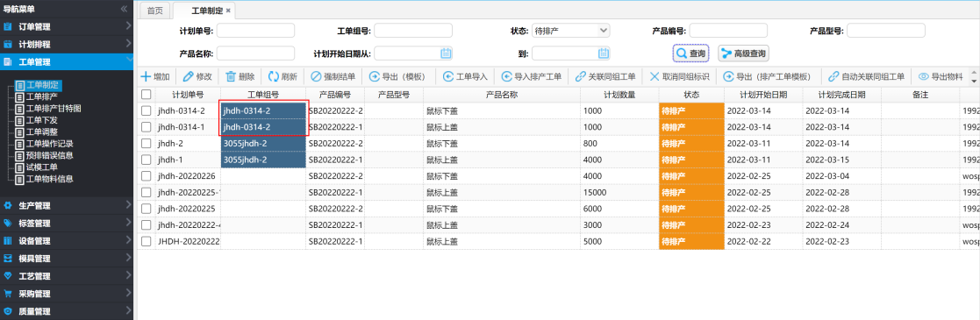Click the 工艺管理 sidebar icon

pos(8,275)
